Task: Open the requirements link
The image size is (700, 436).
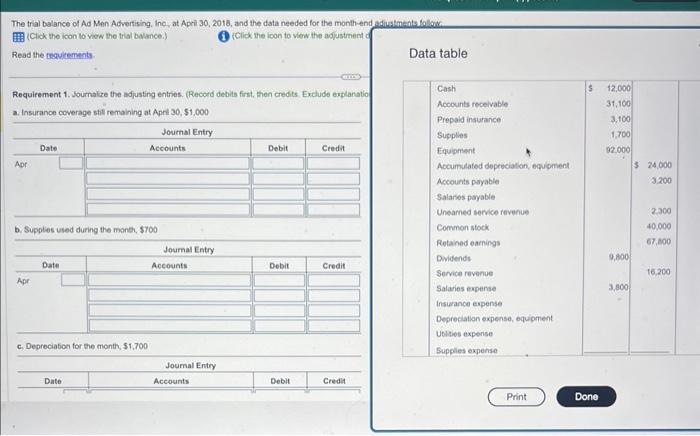Action: [x=69, y=55]
